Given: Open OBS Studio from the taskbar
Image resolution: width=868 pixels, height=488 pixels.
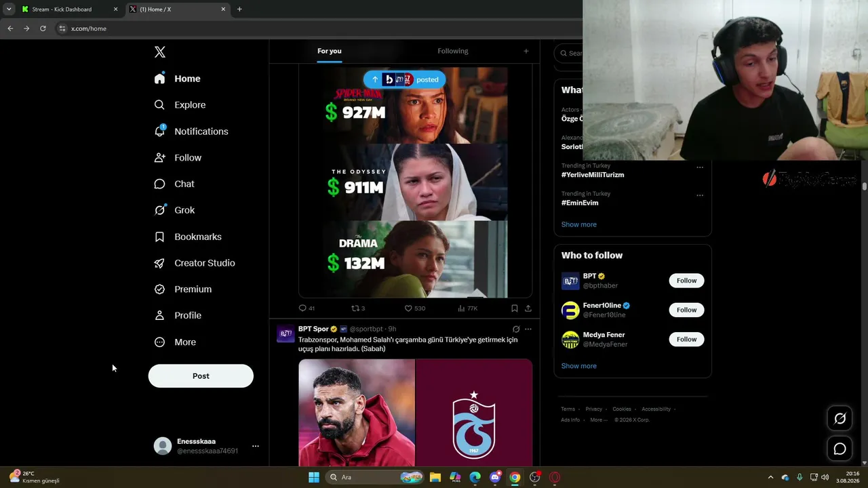Looking at the screenshot, I should [535, 477].
